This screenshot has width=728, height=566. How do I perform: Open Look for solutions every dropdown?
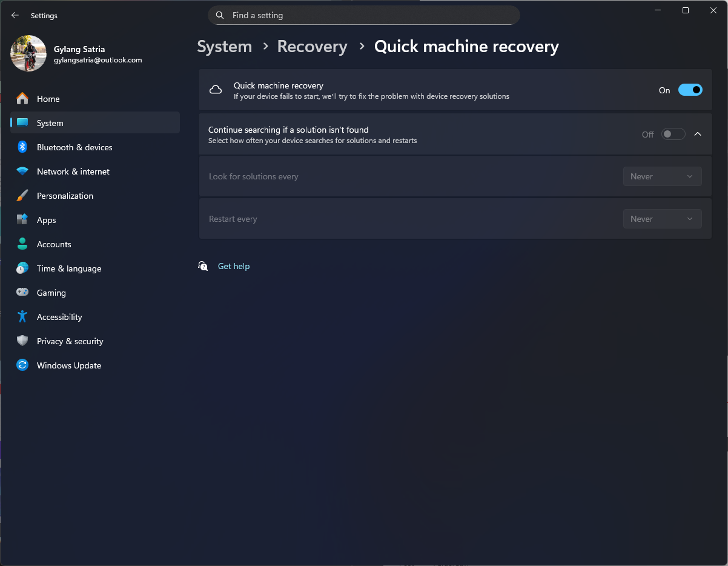click(662, 177)
